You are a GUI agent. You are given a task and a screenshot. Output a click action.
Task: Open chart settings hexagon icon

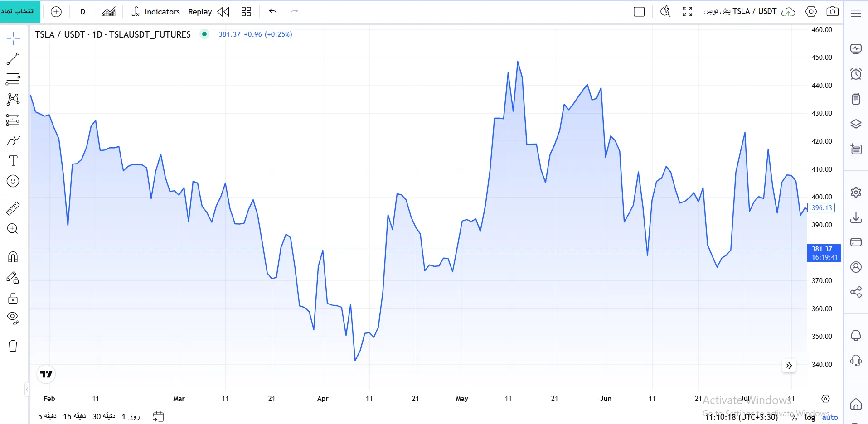tap(811, 12)
